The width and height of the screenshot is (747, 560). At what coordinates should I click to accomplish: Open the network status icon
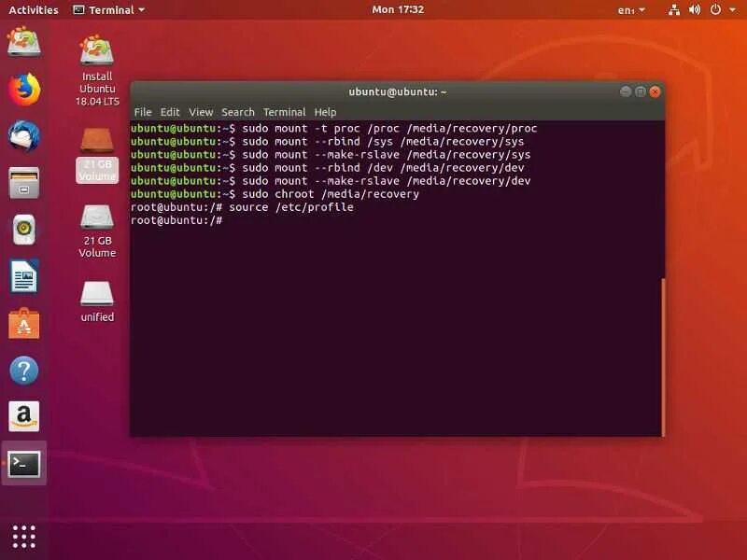pos(674,9)
